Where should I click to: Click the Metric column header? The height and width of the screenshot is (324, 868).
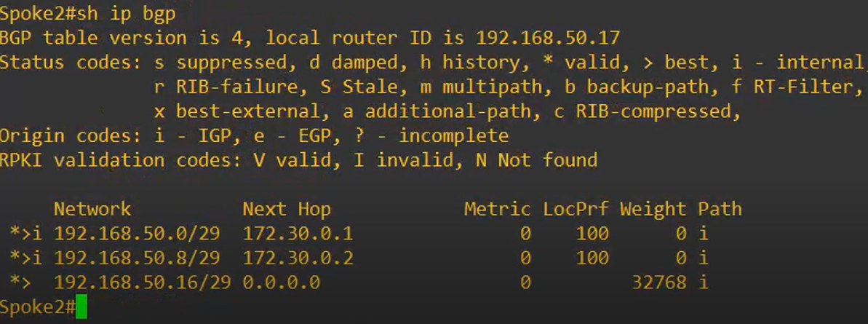click(x=497, y=209)
